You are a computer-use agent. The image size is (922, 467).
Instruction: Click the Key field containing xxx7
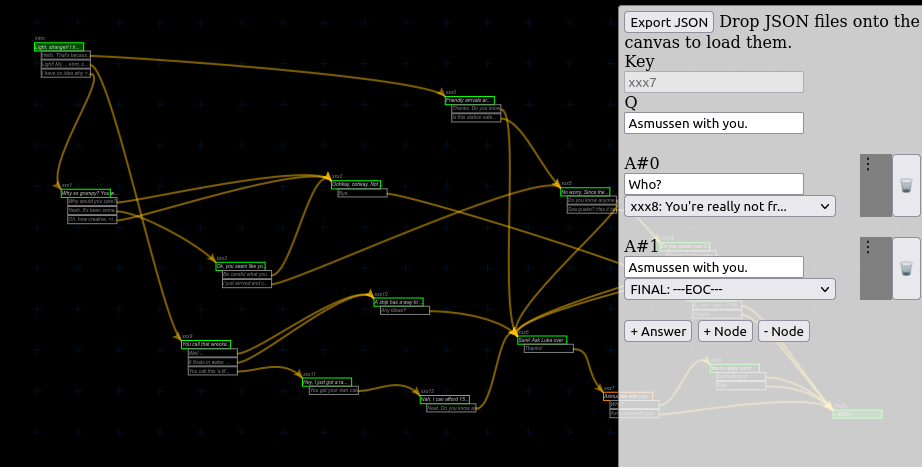[713, 82]
